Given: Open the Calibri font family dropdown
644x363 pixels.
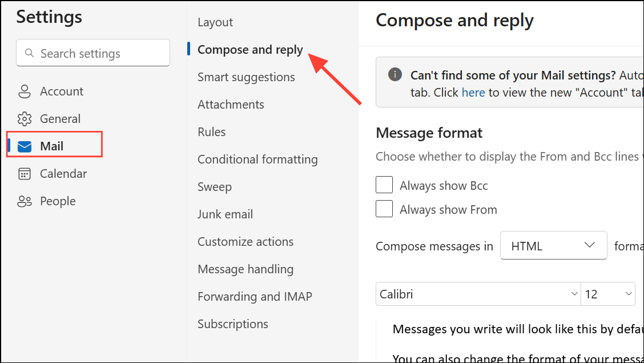Looking at the screenshot, I should tap(478, 293).
